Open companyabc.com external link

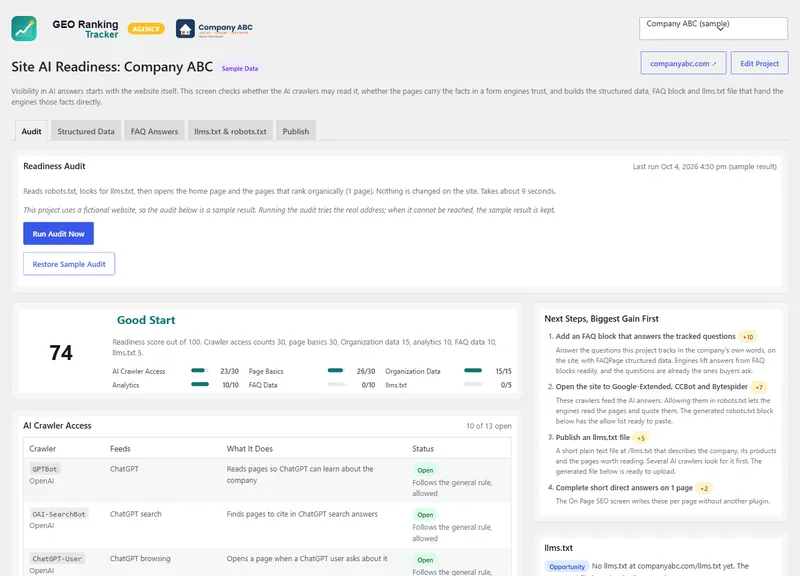(x=683, y=63)
